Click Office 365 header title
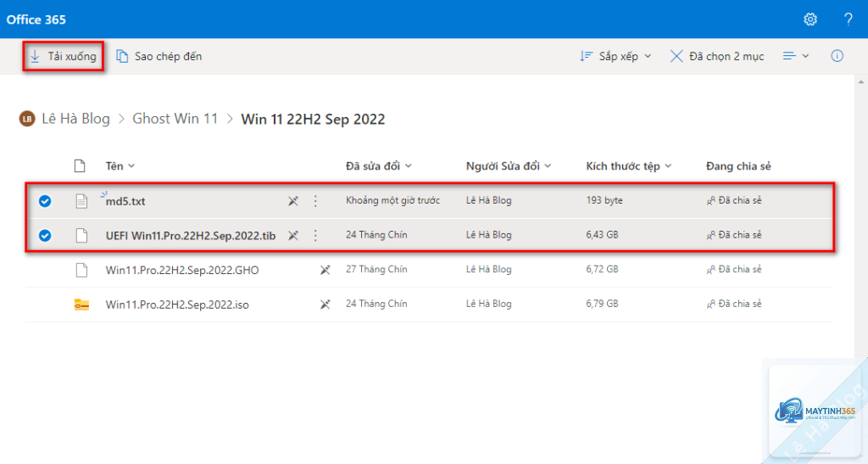Image resolution: width=868 pixels, height=464 pixels. (36, 20)
